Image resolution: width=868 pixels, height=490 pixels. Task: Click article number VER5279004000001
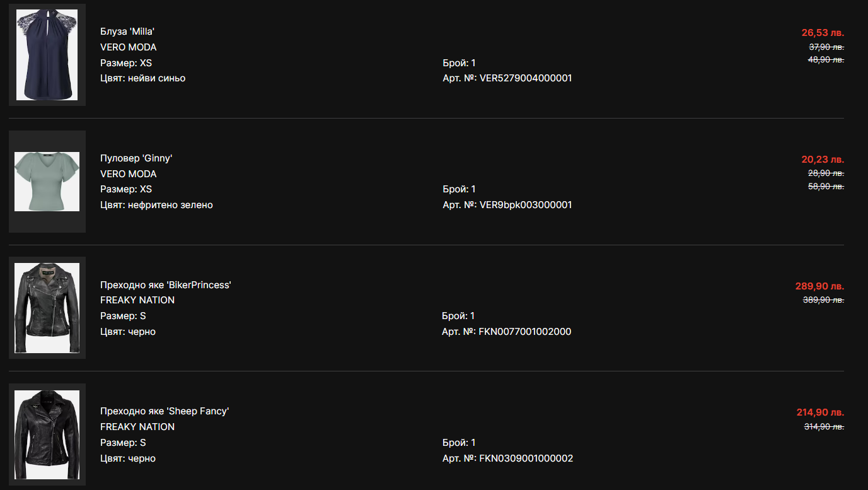pyautogui.click(x=526, y=79)
